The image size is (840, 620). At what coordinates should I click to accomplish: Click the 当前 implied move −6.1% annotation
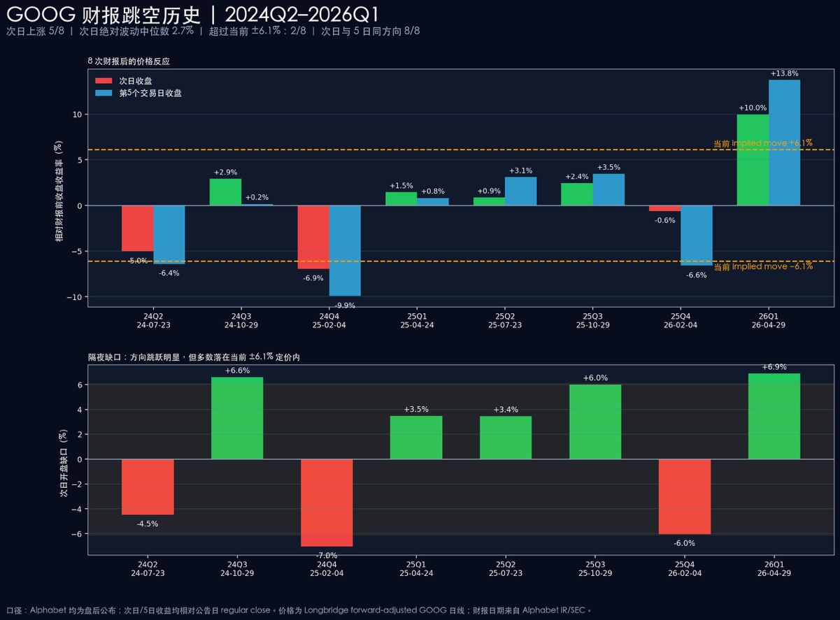763,267
